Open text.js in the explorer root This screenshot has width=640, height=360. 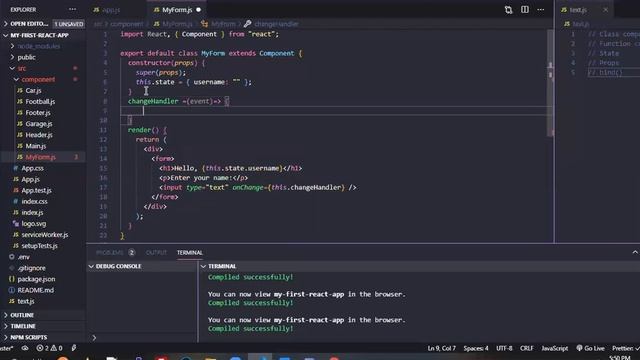26,301
